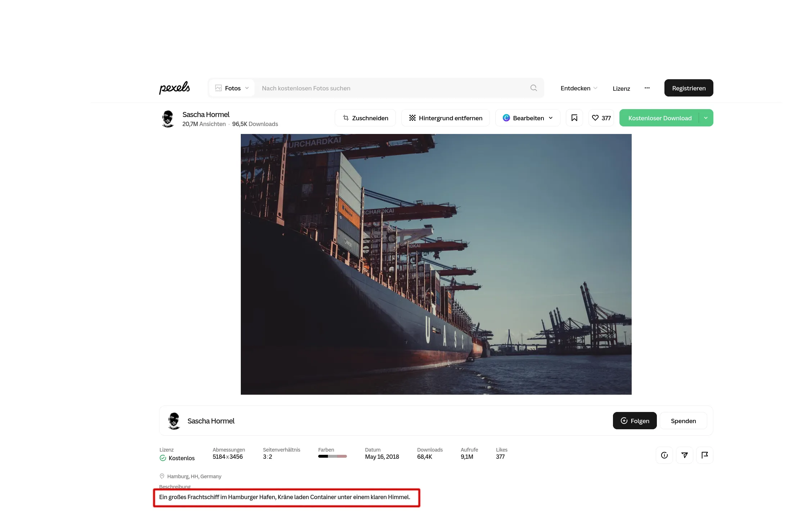This screenshot has width=812, height=511.
Task: Open Sascha Hormel profile name in header
Action: coord(206,115)
